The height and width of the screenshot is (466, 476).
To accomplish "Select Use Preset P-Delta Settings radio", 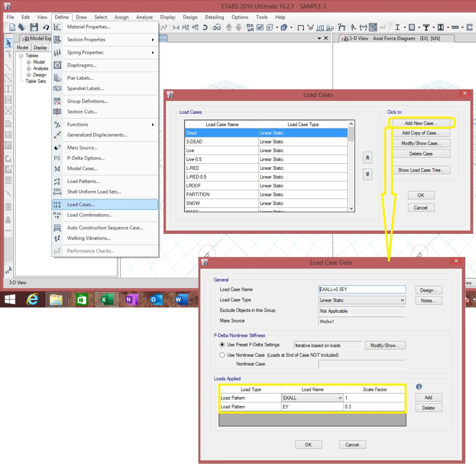I will [222, 345].
